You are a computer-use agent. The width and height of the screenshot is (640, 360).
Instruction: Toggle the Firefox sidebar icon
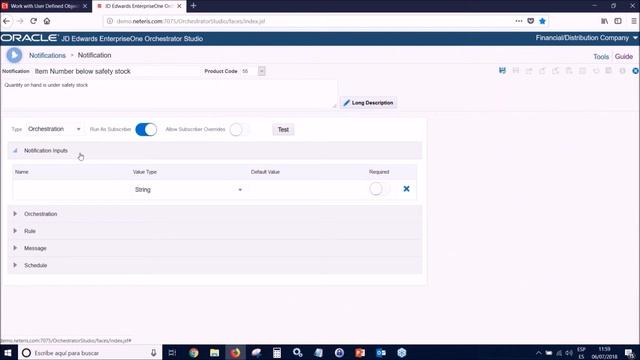click(618, 21)
